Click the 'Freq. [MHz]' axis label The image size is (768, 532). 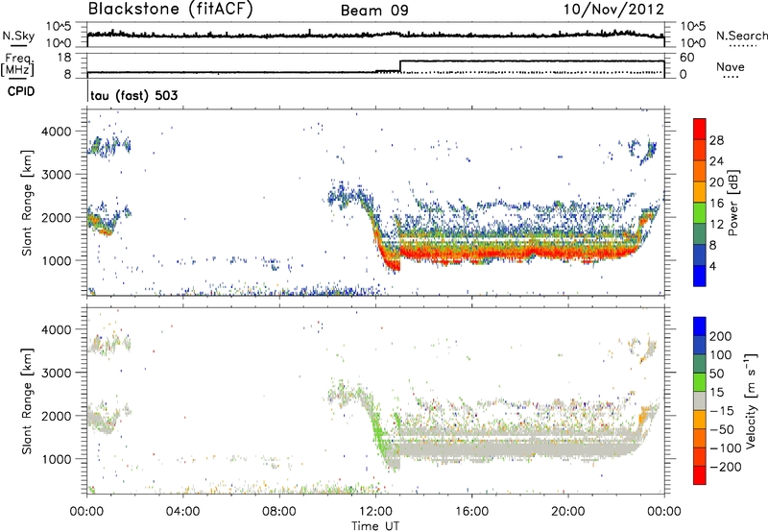17,64
